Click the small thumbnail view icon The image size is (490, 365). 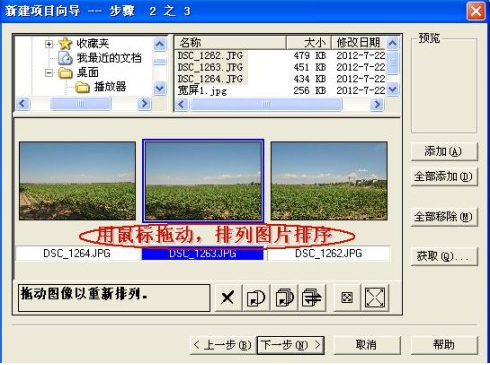coord(347,298)
